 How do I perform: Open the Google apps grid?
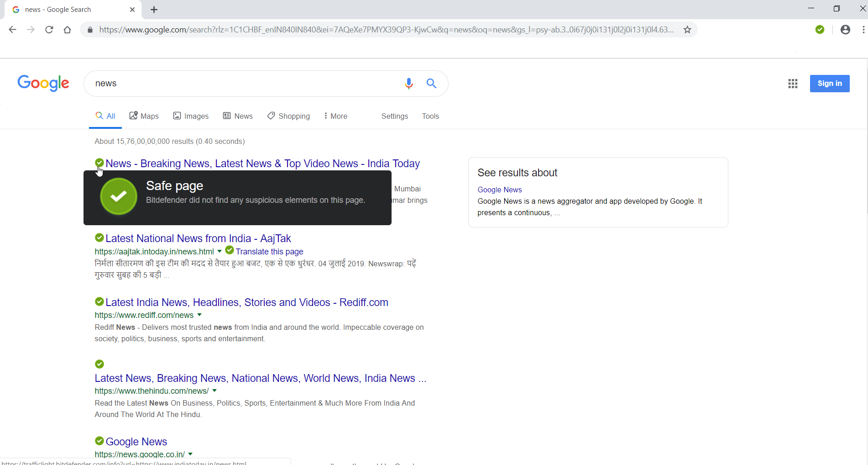(x=793, y=84)
